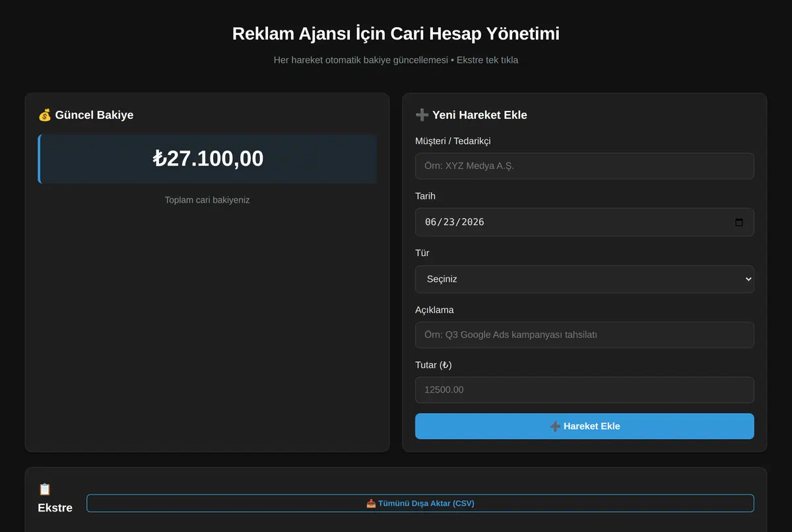Click the Hareket Ekle button

coord(584,426)
